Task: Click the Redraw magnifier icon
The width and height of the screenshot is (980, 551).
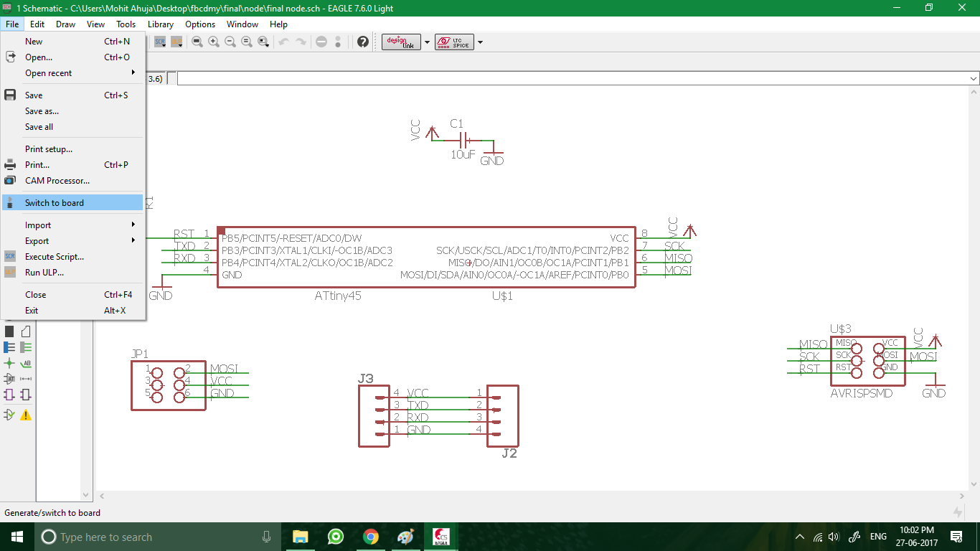Action: (x=247, y=42)
